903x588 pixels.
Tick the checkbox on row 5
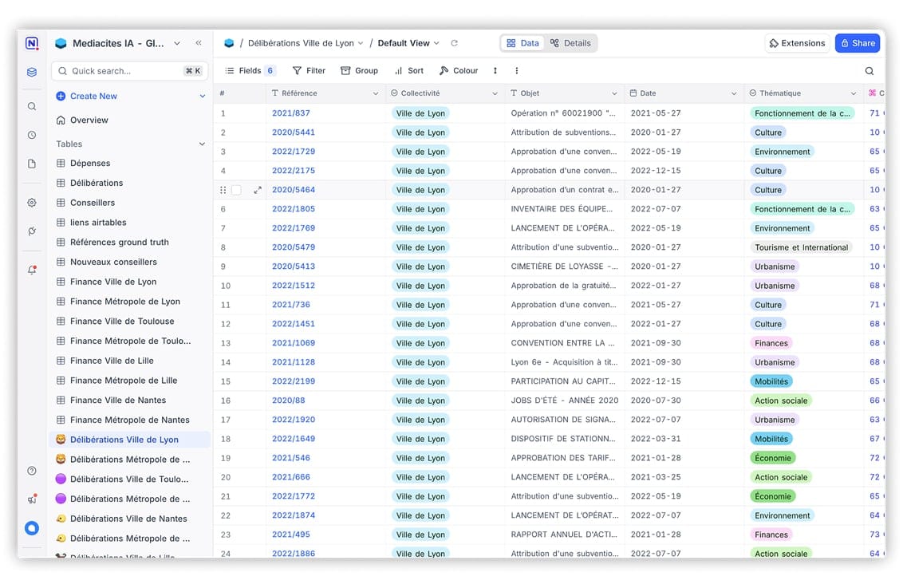coord(236,190)
